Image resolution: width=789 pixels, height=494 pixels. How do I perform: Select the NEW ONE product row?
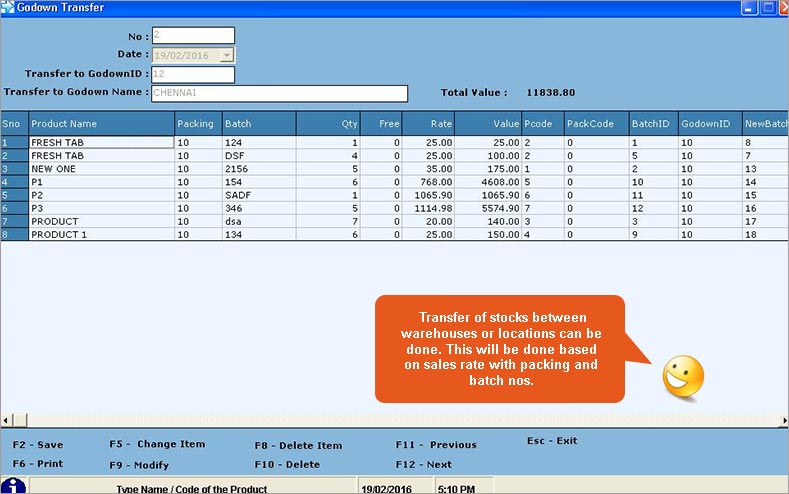100,169
